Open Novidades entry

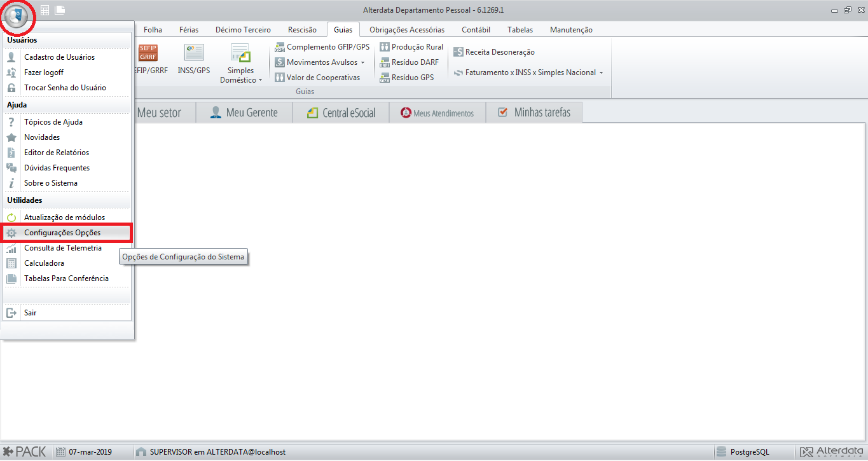(67, 137)
